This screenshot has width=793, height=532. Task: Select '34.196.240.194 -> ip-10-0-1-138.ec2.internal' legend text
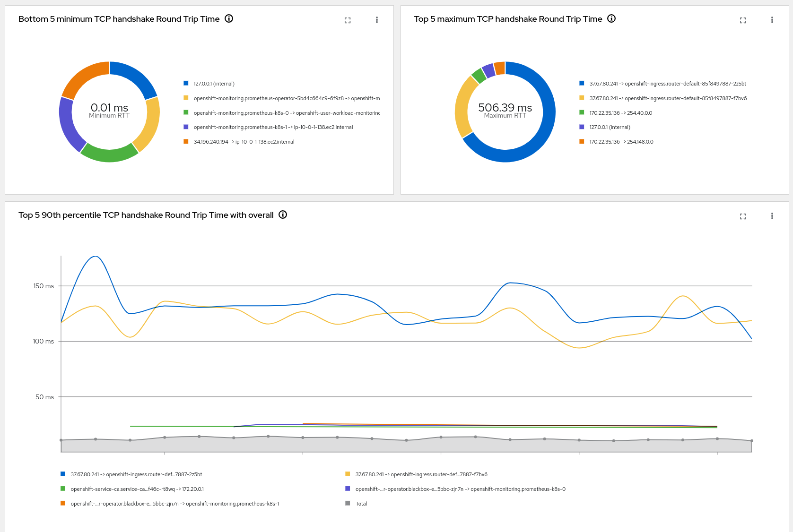click(x=244, y=142)
